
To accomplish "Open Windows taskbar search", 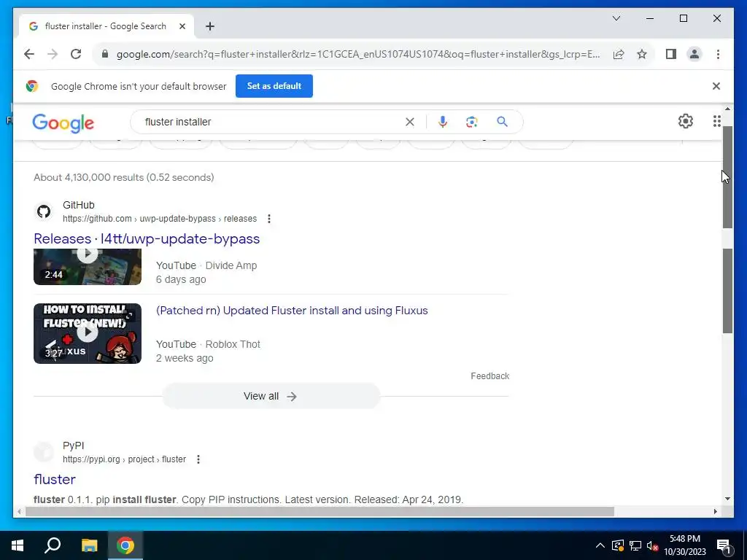I will pyautogui.click(x=53, y=545).
